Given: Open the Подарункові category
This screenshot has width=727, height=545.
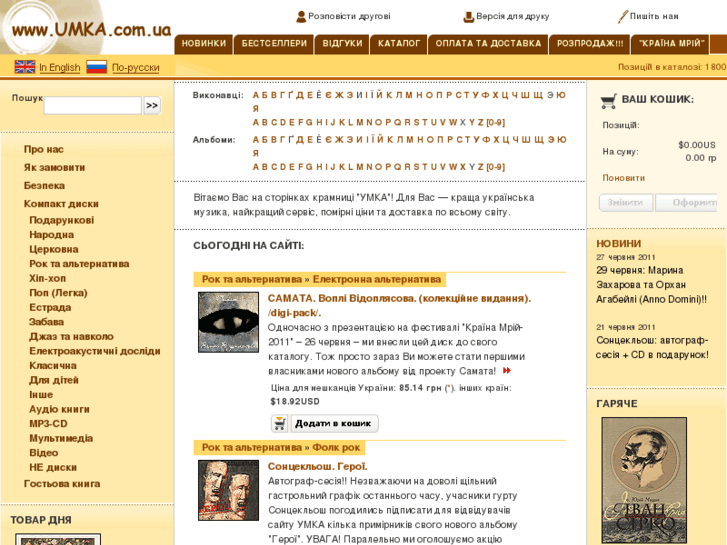Looking at the screenshot, I should coord(61,220).
